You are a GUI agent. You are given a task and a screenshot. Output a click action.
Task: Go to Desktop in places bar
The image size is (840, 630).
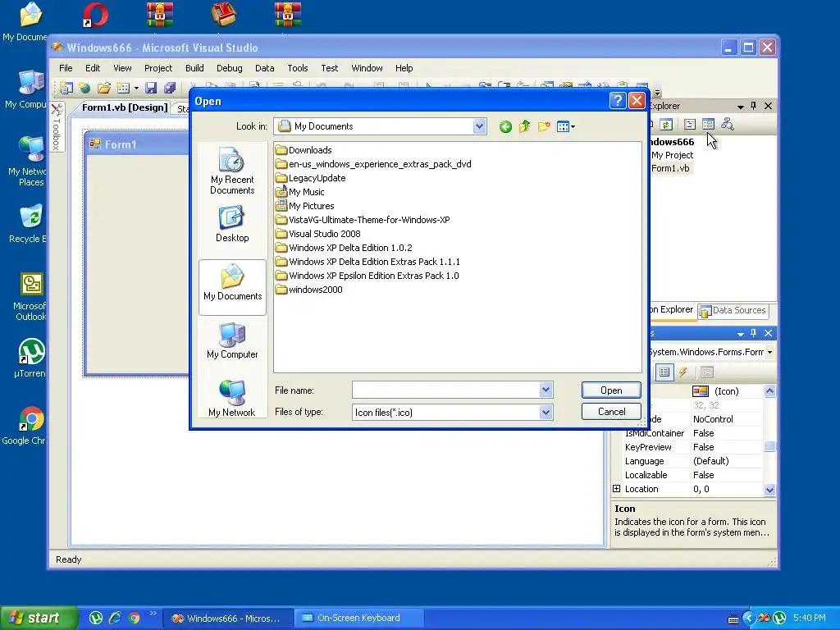coord(232,225)
